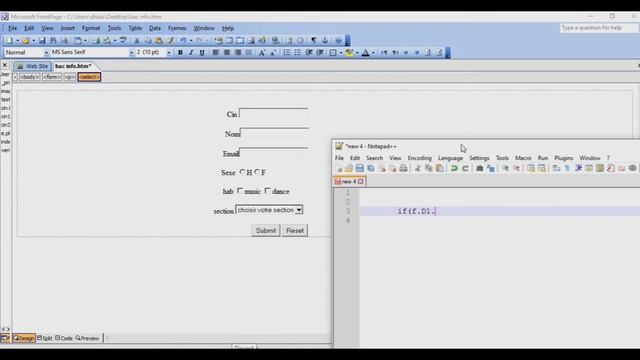Click the Cin text field

point(273,113)
